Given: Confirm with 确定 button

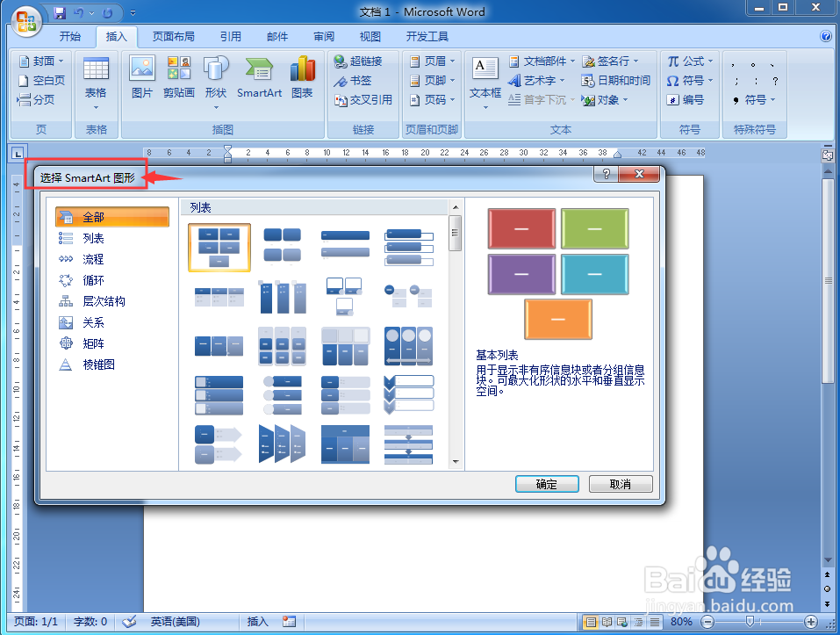Looking at the screenshot, I should click(547, 485).
